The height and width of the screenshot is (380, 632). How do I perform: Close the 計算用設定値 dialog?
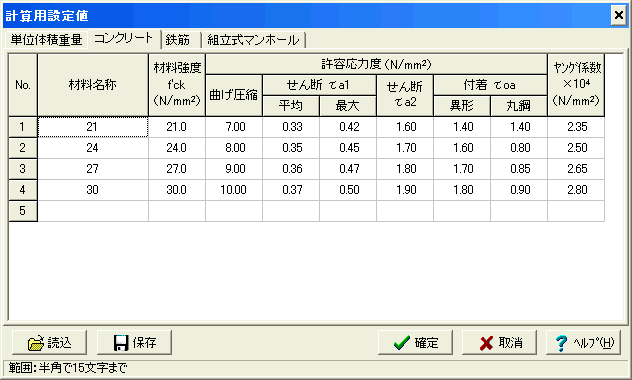pos(619,15)
